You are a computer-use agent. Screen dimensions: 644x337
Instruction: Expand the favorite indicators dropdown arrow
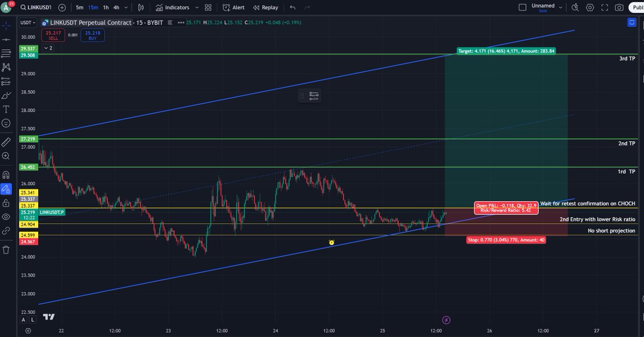click(197, 8)
